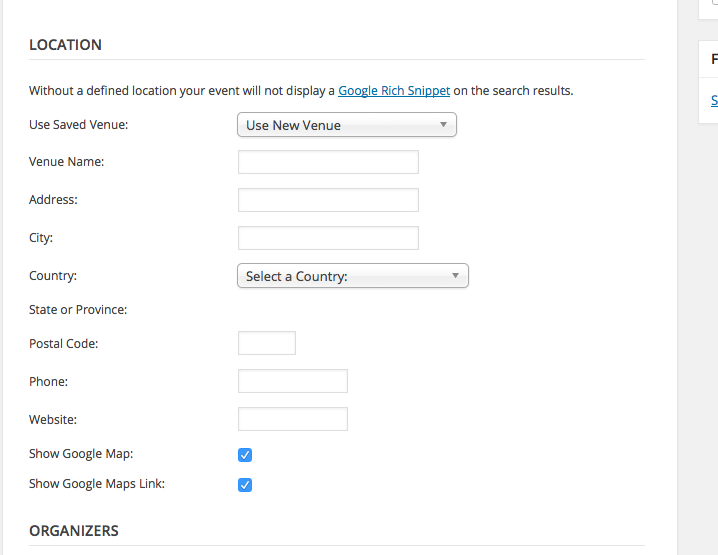Open the Google Rich Snippet link
718x555 pixels.
click(394, 91)
